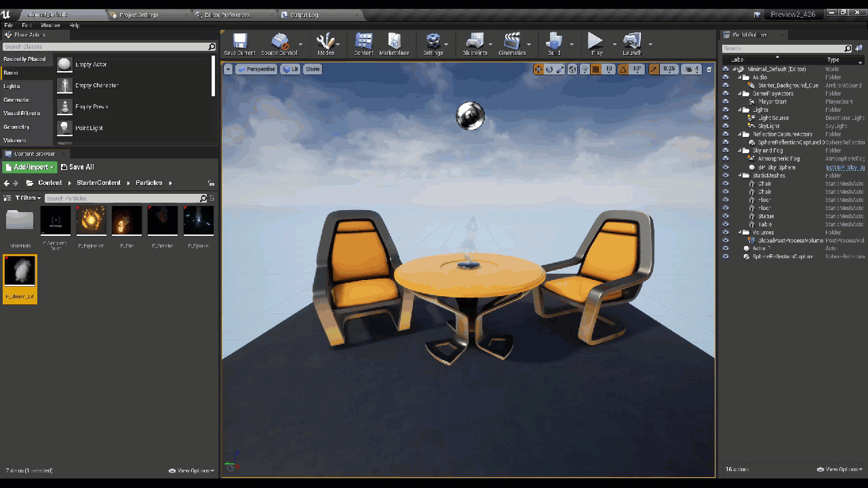868x488 pixels.
Task: Select the P_Explosion particle thumbnail
Action: tap(92, 221)
